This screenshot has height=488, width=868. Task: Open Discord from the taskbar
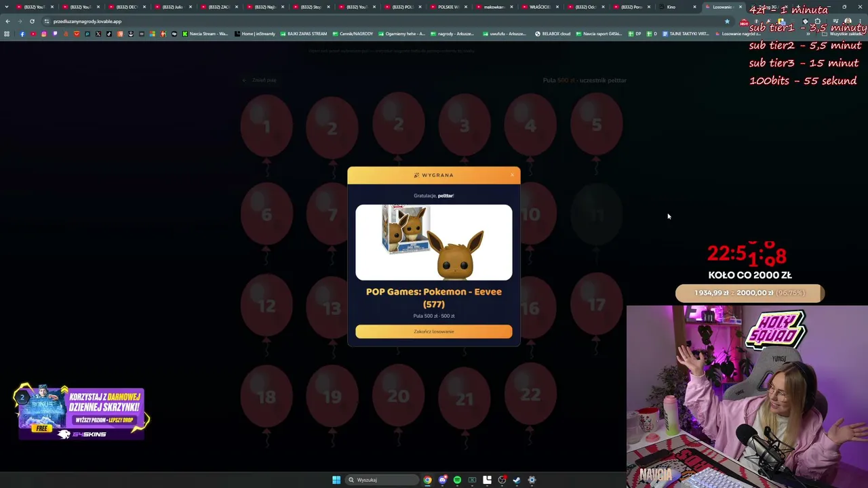pos(442,480)
